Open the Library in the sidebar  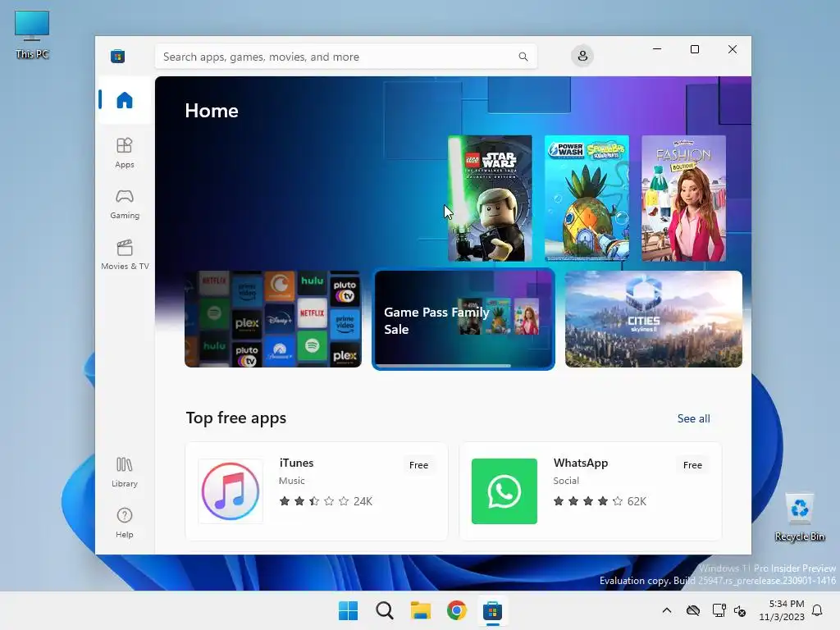click(x=125, y=472)
